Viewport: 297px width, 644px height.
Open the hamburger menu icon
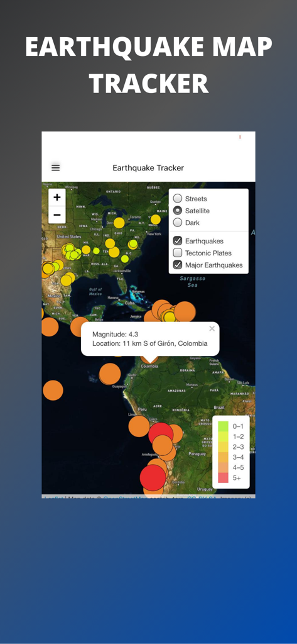click(55, 167)
